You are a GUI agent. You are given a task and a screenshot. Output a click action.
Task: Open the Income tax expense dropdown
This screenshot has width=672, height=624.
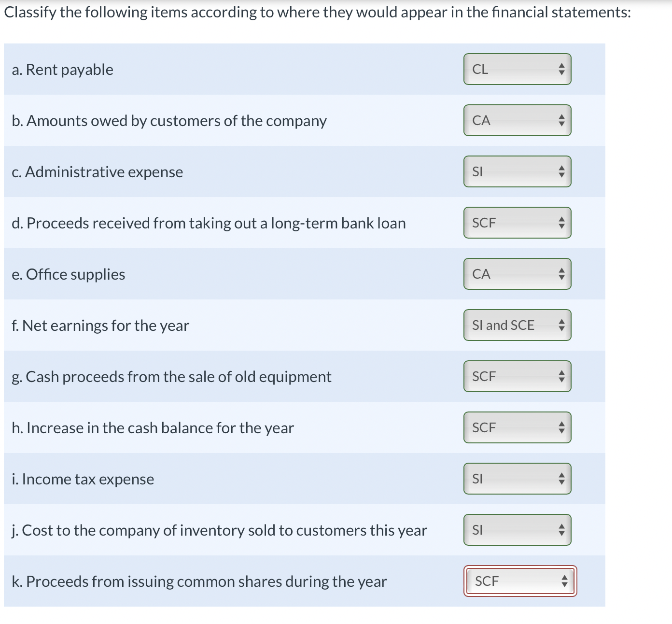517,479
